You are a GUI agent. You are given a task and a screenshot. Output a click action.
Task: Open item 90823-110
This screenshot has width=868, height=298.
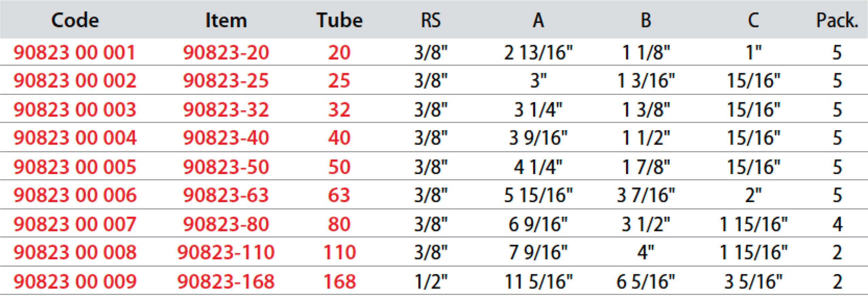tap(226, 252)
